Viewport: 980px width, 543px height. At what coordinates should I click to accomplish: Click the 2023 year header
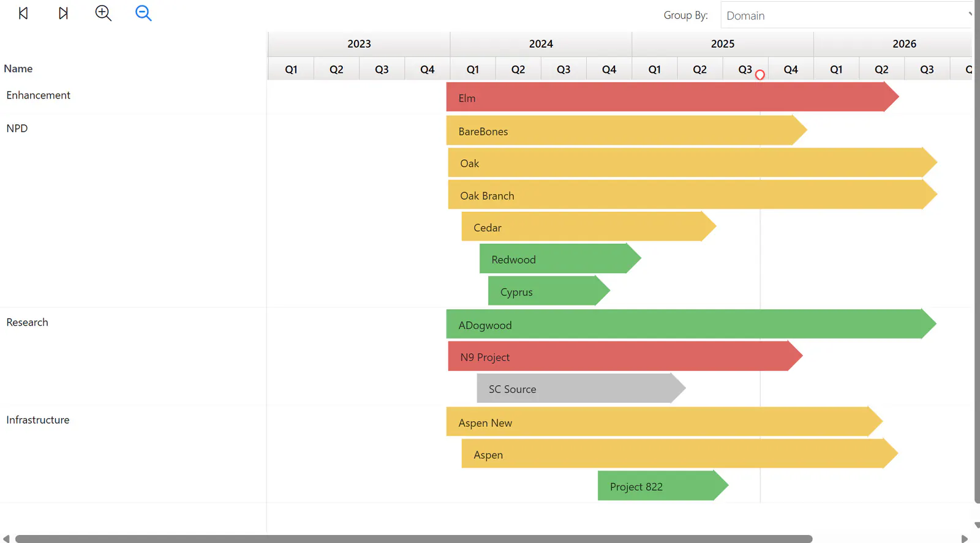[359, 44]
